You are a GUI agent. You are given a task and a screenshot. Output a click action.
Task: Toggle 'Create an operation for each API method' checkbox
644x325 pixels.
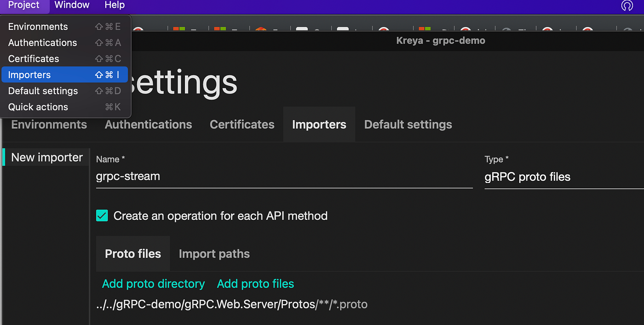pyautogui.click(x=102, y=216)
